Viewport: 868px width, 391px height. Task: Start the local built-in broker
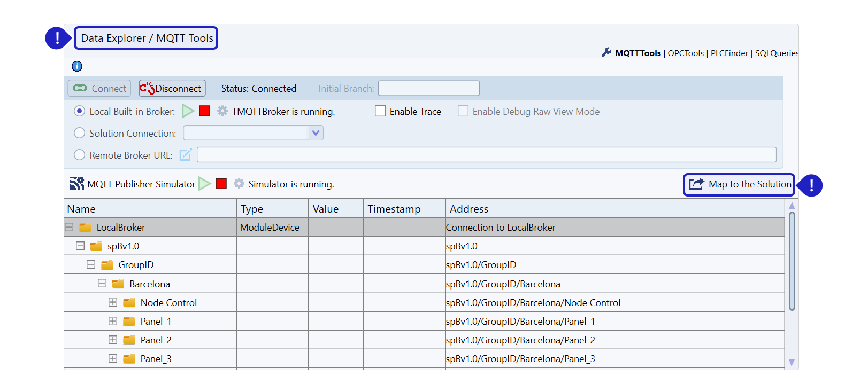coord(188,111)
